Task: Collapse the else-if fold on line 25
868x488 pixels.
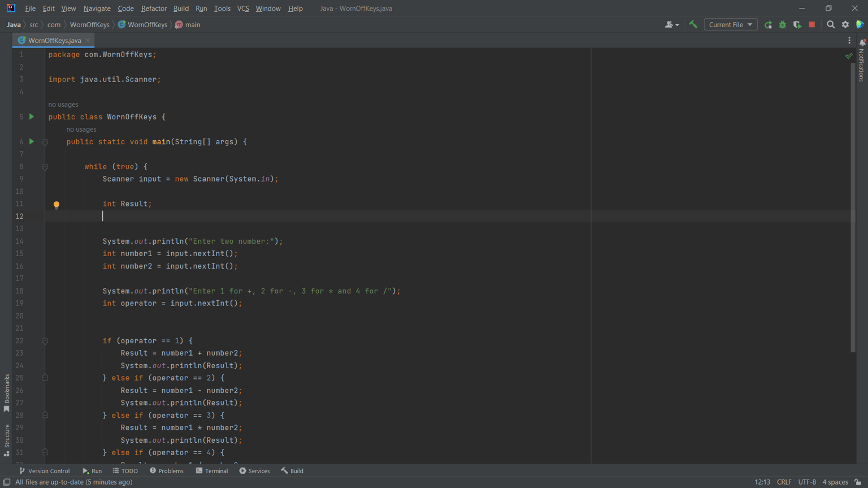Action: click(45, 378)
